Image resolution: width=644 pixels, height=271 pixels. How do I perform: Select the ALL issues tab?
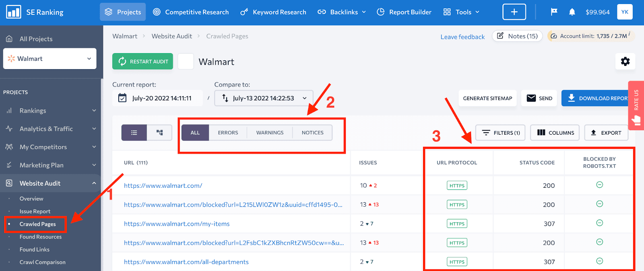pyautogui.click(x=195, y=133)
